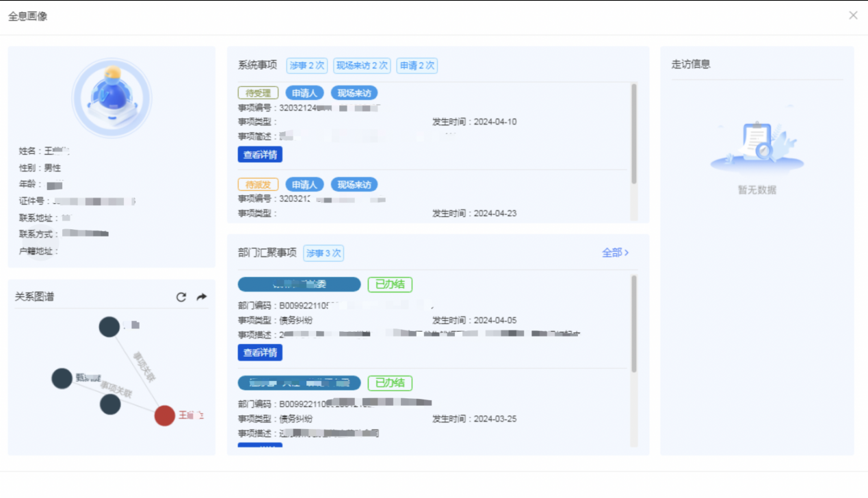
Task: Click the profile avatar illustration
Action: (x=112, y=98)
